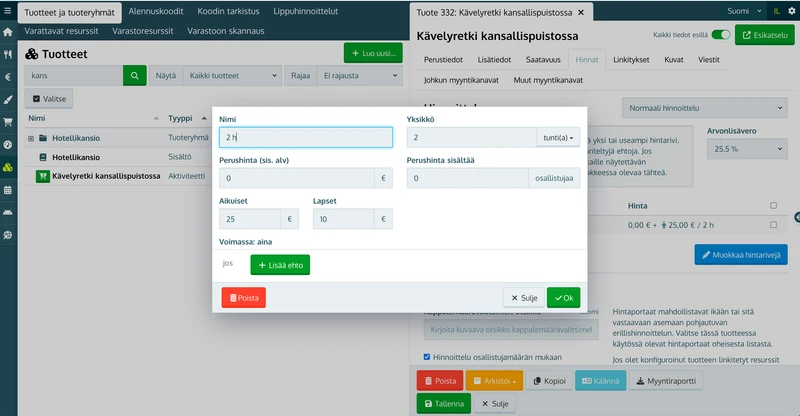Click Sulje button in dialog

pos(524,298)
